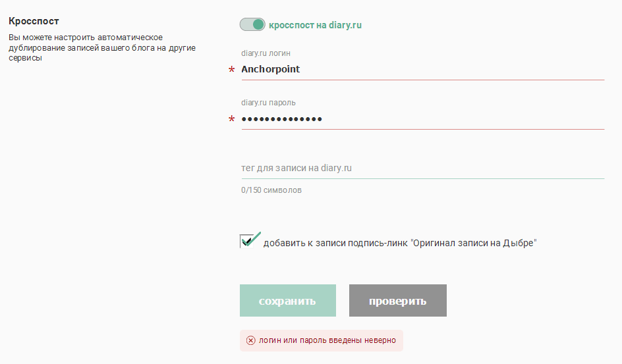The image size is (622, 364).
Task: Click the green 'кросспост на diary.ru' label
Action: tap(316, 25)
